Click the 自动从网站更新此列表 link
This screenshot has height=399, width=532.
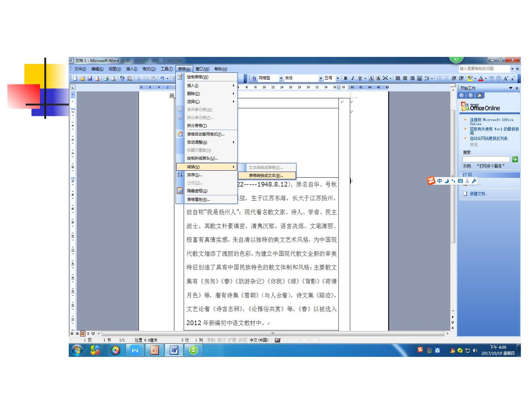488,139
